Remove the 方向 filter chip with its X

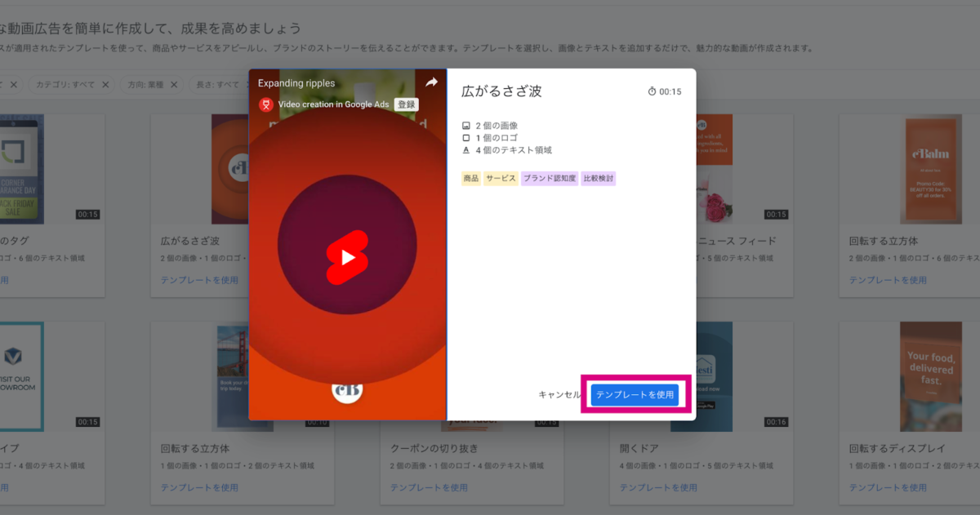tap(176, 84)
